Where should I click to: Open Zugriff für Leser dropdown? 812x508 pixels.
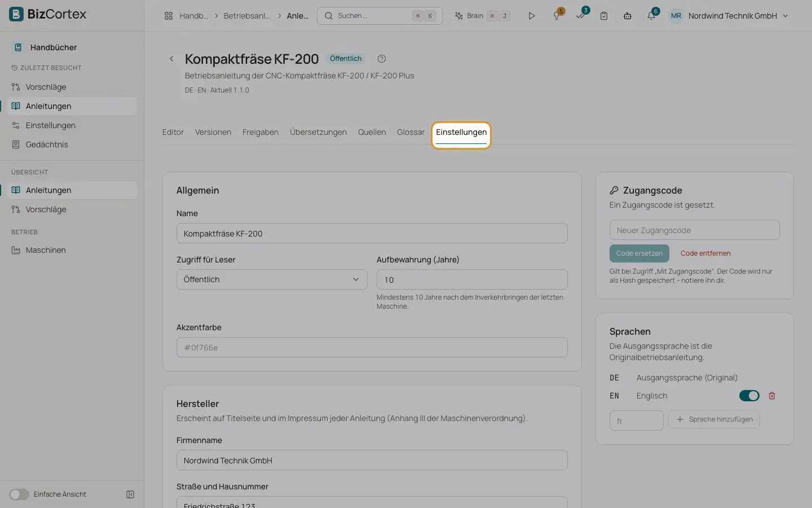(272, 279)
